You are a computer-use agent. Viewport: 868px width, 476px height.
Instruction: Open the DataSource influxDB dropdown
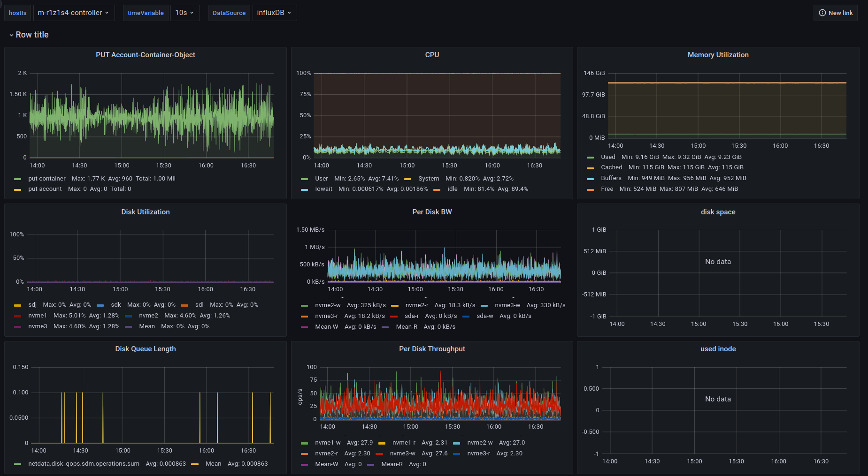(274, 13)
